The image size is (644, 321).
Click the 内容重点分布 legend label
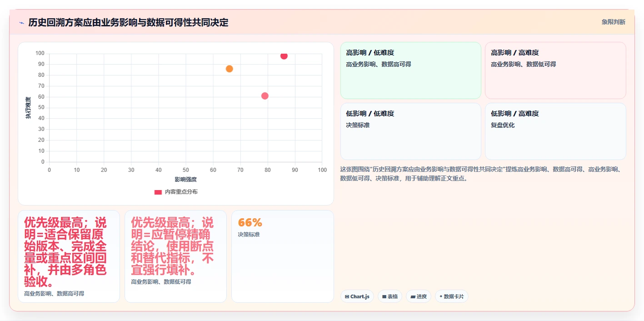181,192
